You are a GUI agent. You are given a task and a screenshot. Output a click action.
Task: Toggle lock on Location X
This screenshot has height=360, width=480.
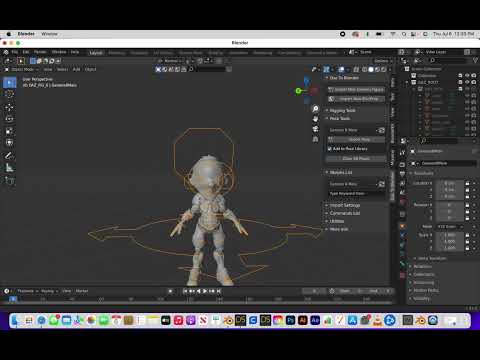click(x=467, y=183)
